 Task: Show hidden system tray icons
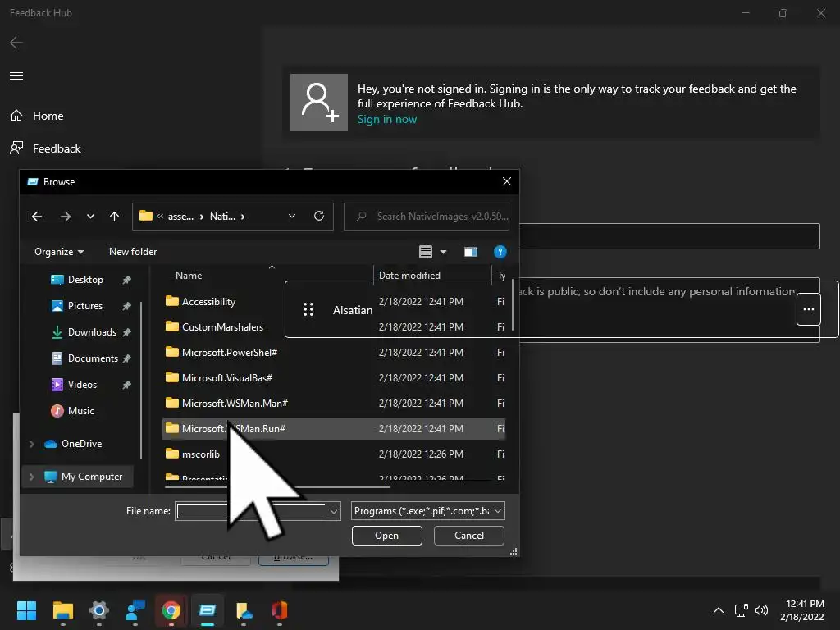(719, 610)
